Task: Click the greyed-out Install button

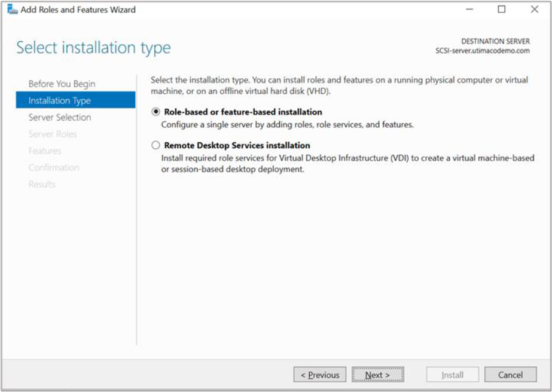Action: 452,375
